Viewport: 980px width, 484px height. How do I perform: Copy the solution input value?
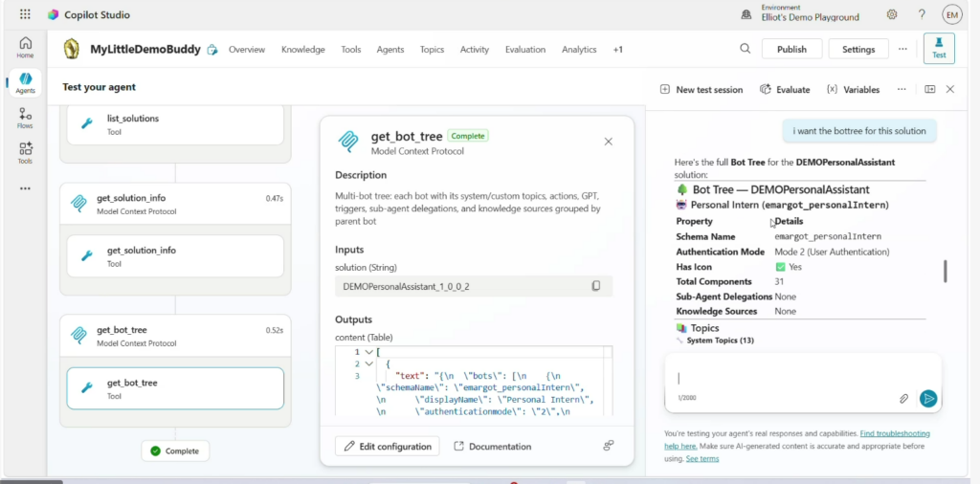[x=595, y=286]
